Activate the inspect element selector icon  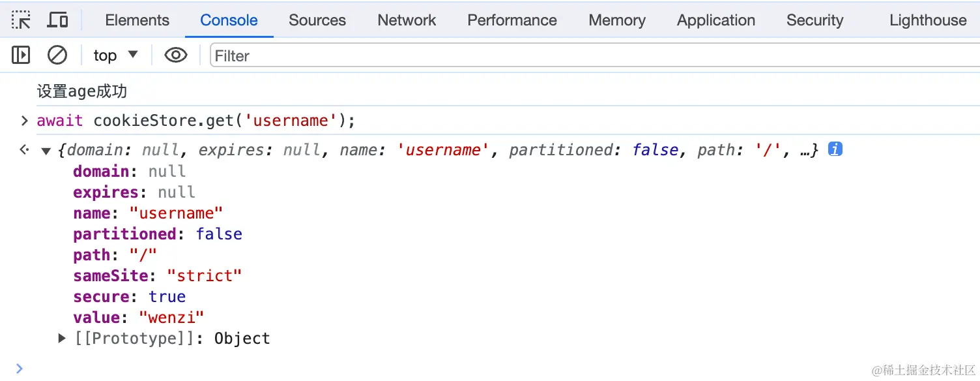[21, 20]
